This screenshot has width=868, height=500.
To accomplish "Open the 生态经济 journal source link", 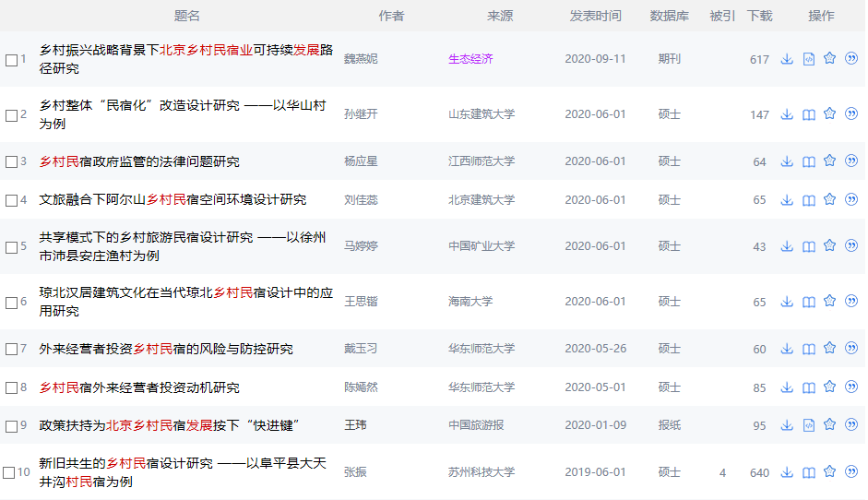I will point(470,59).
